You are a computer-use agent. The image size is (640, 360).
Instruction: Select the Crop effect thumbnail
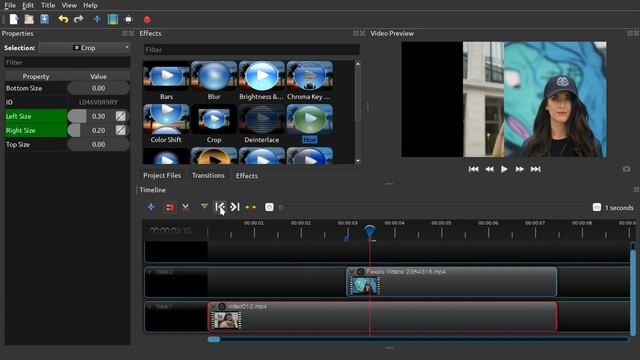tap(214, 120)
